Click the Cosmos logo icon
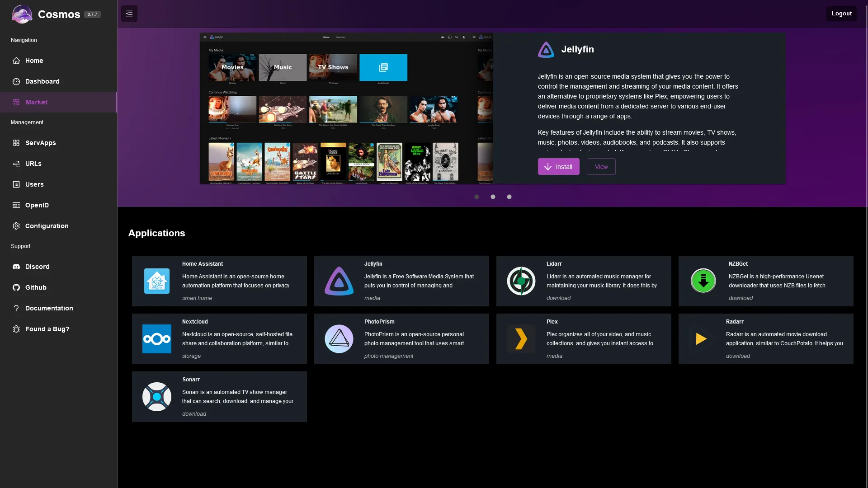 (x=22, y=14)
